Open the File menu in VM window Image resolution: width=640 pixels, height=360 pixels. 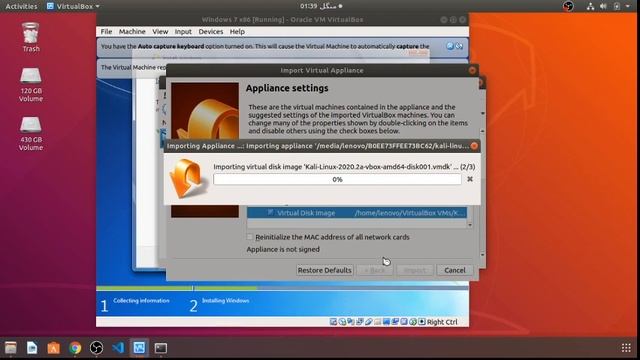(106, 31)
